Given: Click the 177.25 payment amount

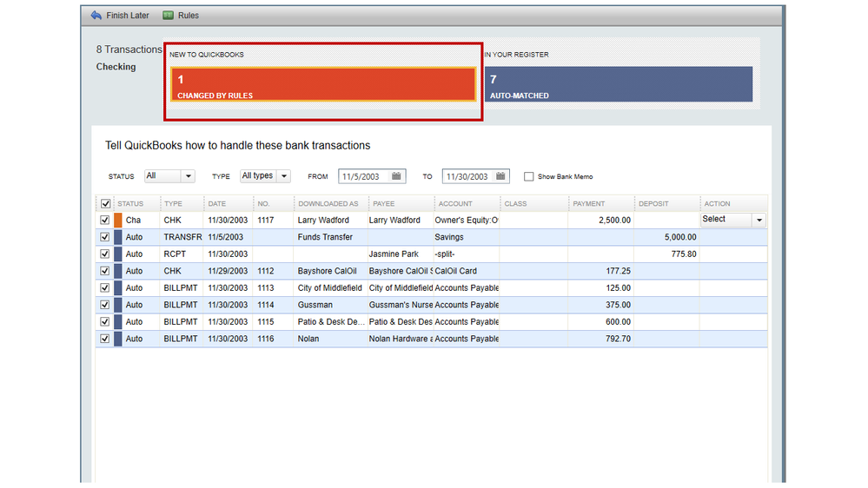Looking at the screenshot, I should [618, 271].
